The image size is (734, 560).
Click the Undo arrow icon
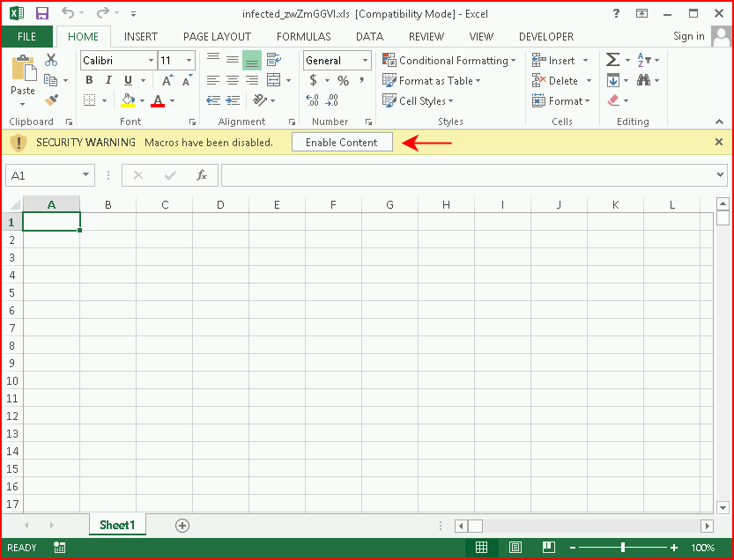(x=69, y=13)
